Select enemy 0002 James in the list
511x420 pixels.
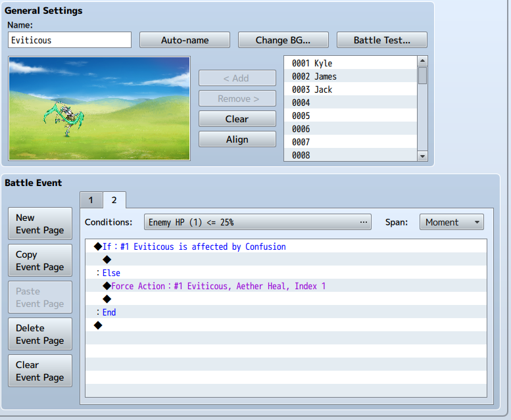click(x=351, y=76)
